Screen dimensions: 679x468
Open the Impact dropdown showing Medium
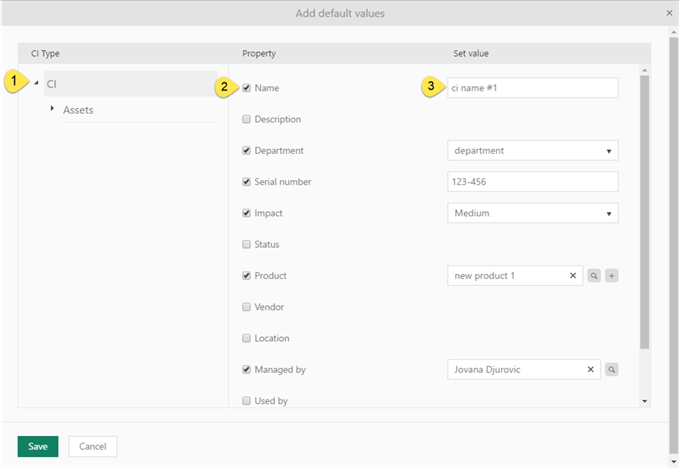click(x=532, y=213)
